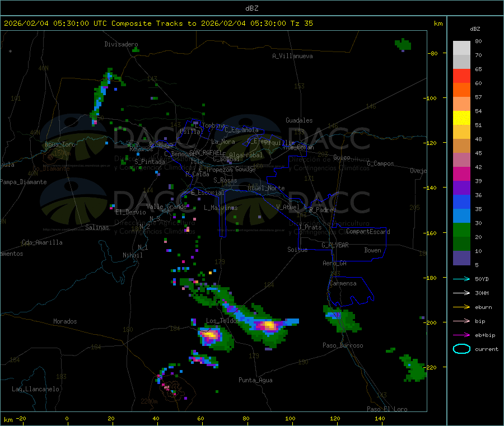Screen dimensions: 504x426
Task: Click the Guadales map label
Action: click(299, 120)
